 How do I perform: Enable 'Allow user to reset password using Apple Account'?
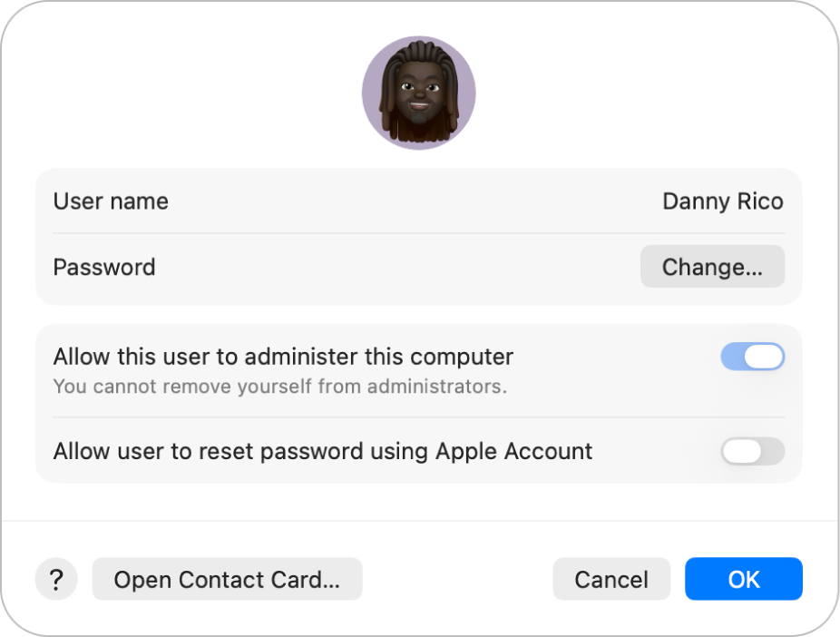tap(753, 451)
